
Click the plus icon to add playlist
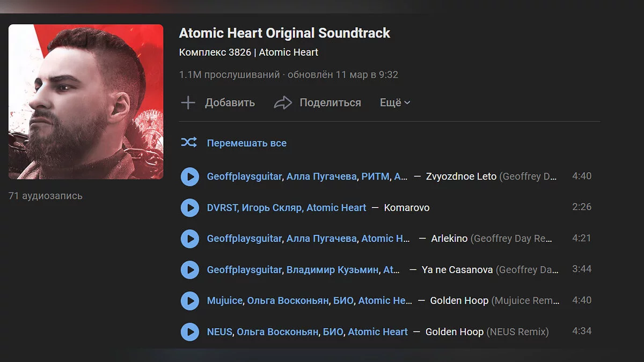click(x=188, y=102)
